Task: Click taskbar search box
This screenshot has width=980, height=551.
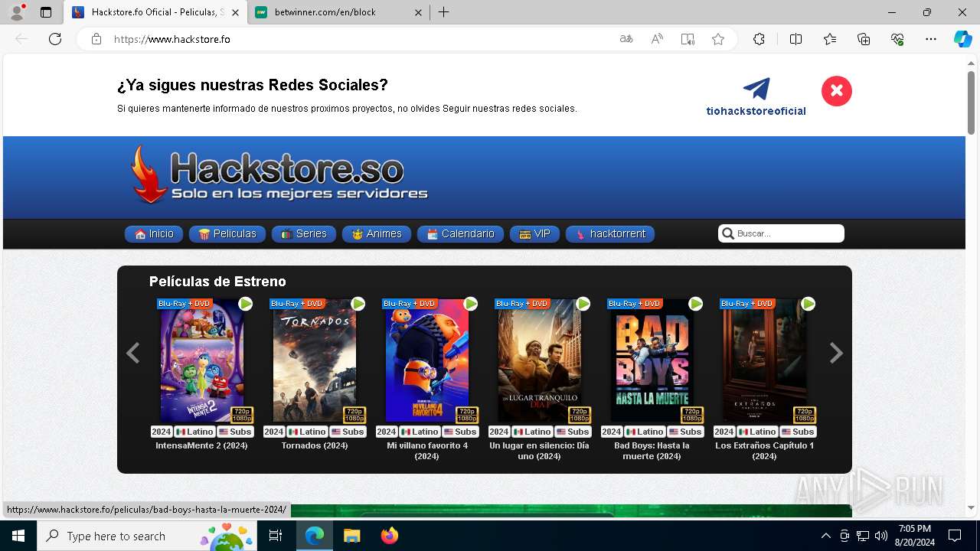Action: click(x=148, y=536)
